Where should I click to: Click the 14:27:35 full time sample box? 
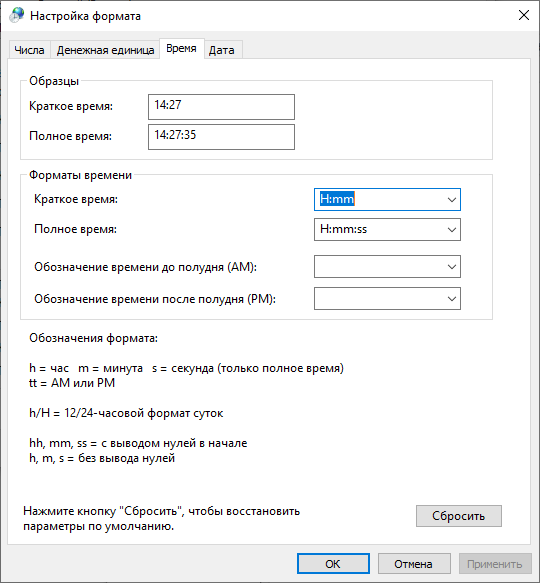click(221, 137)
